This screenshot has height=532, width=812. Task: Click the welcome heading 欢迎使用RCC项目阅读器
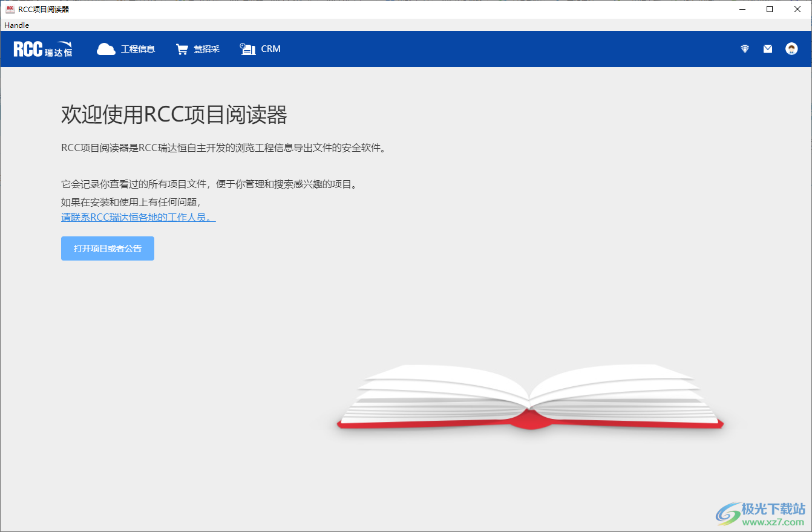point(174,115)
